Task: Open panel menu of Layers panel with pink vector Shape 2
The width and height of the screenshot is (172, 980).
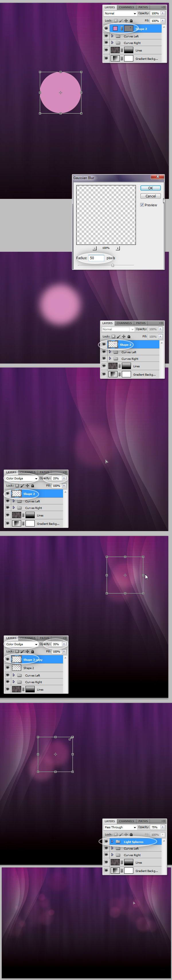Action: pyautogui.click(x=164, y=7)
